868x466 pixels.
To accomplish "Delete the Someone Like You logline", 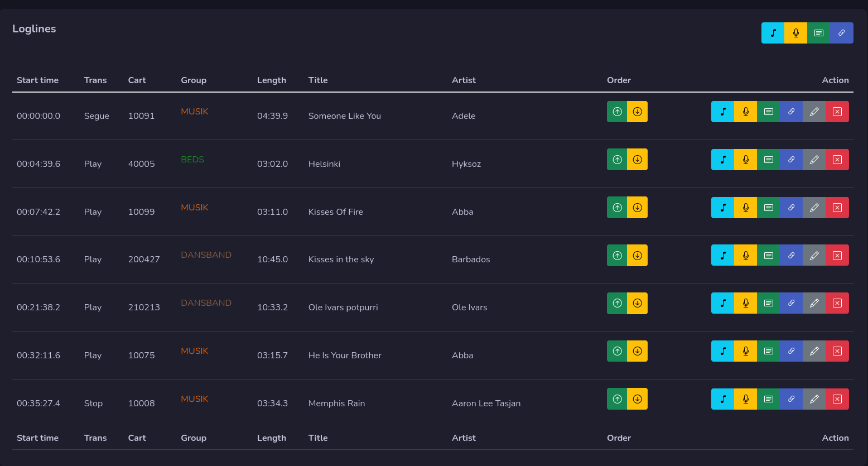I will pos(837,112).
